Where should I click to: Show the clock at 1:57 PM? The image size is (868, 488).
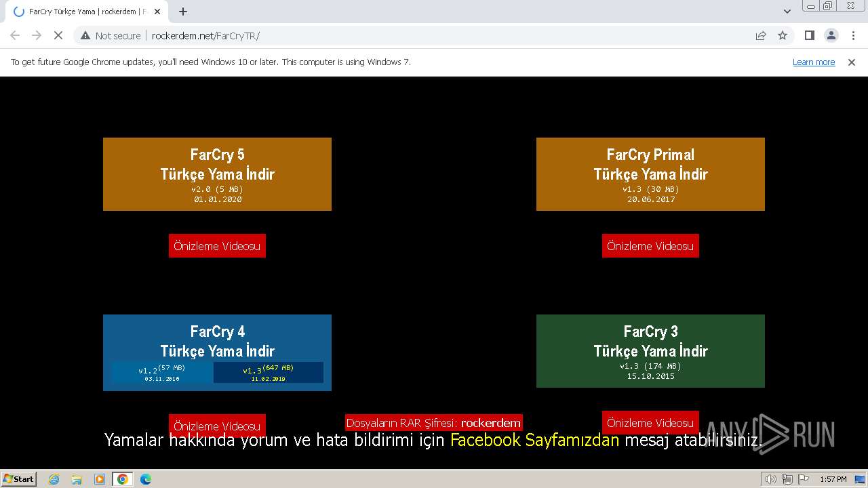click(x=833, y=479)
